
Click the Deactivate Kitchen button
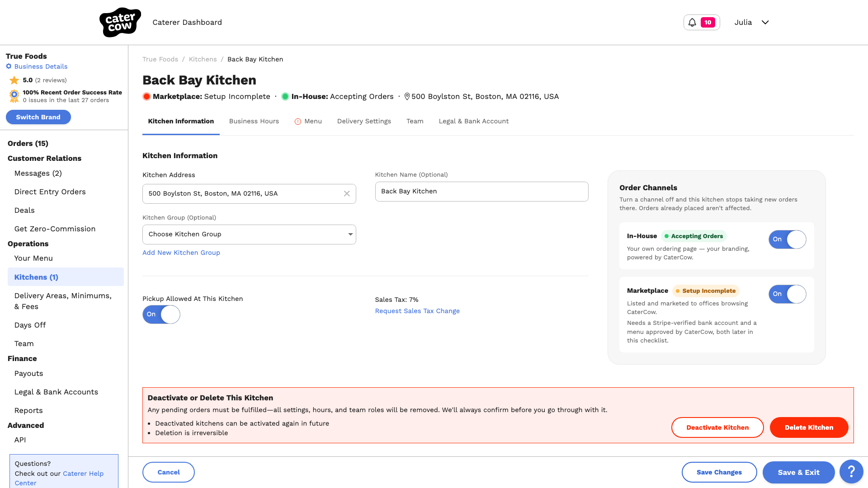click(717, 427)
